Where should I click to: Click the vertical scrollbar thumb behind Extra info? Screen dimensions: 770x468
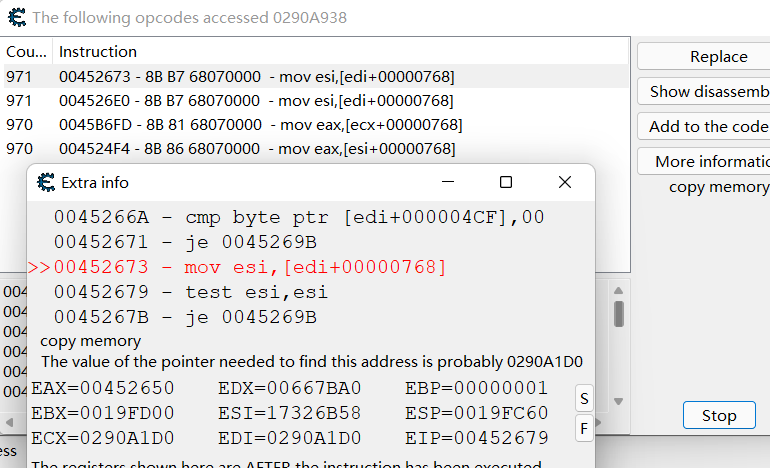coord(619,313)
